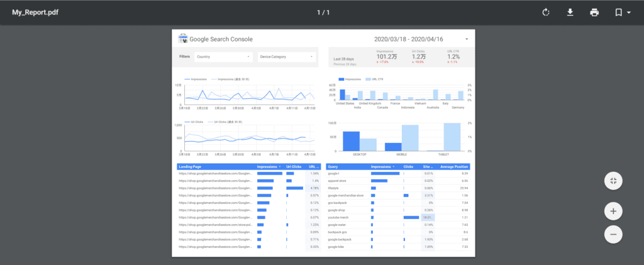Download My_Report.pdf
Viewport: 644px width, 265px height.
point(570,13)
